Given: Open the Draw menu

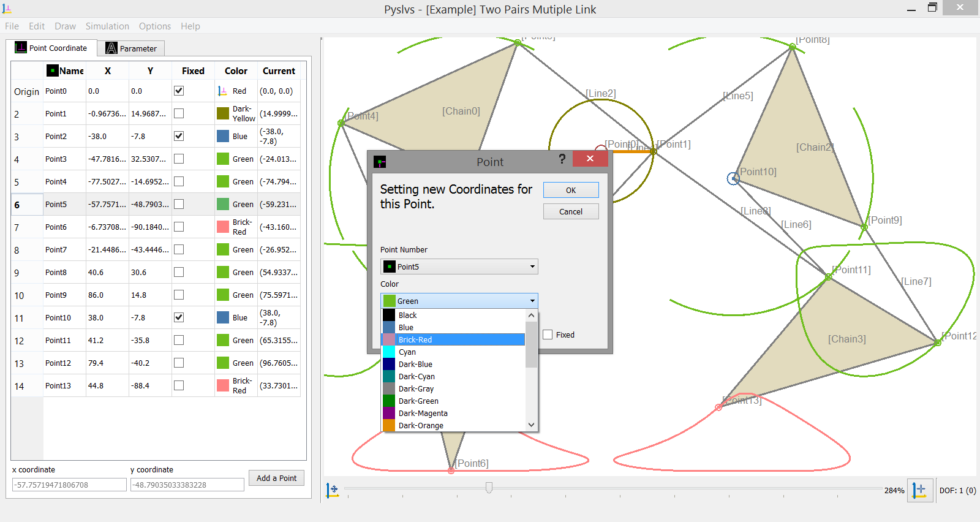Looking at the screenshot, I should [65, 26].
